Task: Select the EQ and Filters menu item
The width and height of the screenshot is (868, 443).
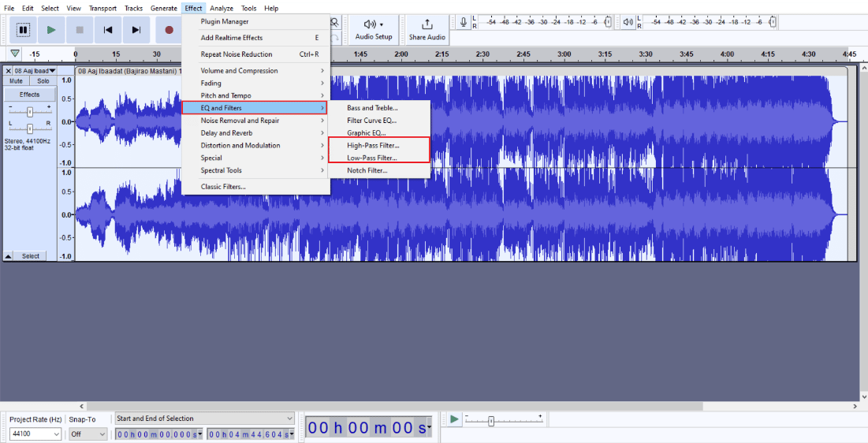Action: (255, 108)
